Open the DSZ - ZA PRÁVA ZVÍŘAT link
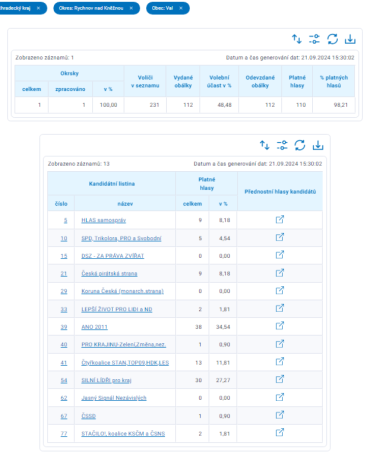 (x=113, y=256)
